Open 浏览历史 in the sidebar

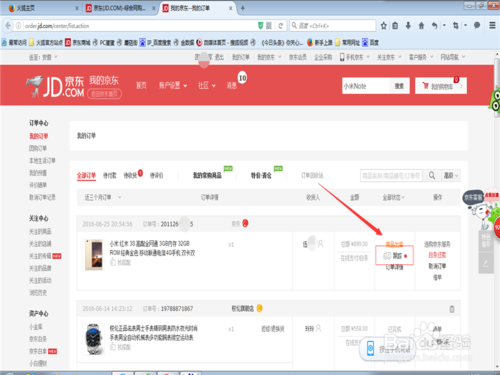click(x=38, y=293)
